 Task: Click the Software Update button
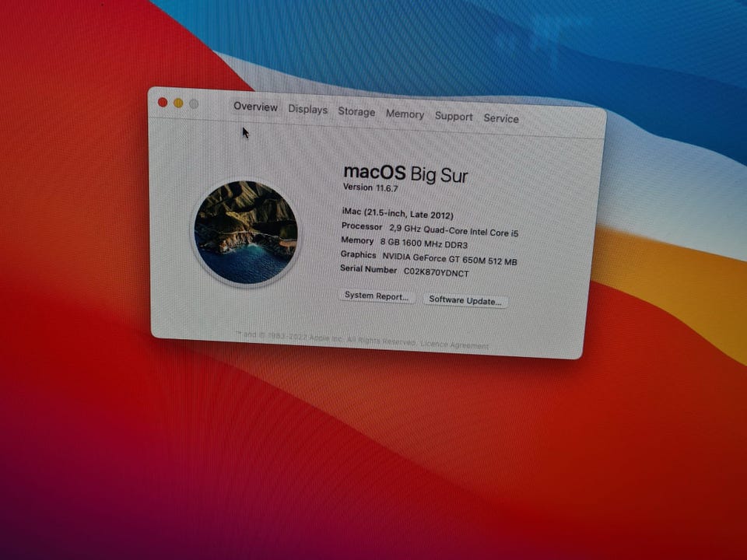(x=465, y=301)
